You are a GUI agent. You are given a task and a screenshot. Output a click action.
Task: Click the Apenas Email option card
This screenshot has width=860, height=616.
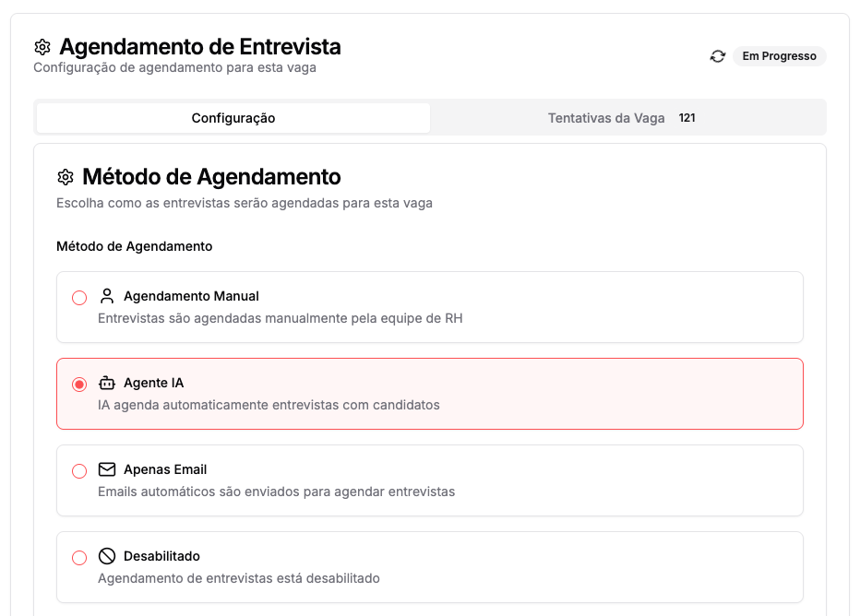(430, 479)
